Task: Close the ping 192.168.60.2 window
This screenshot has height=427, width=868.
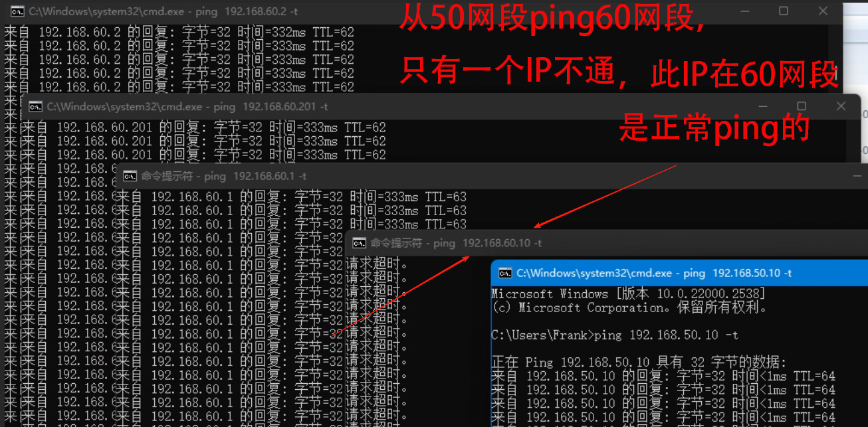Action: (823, 11)
